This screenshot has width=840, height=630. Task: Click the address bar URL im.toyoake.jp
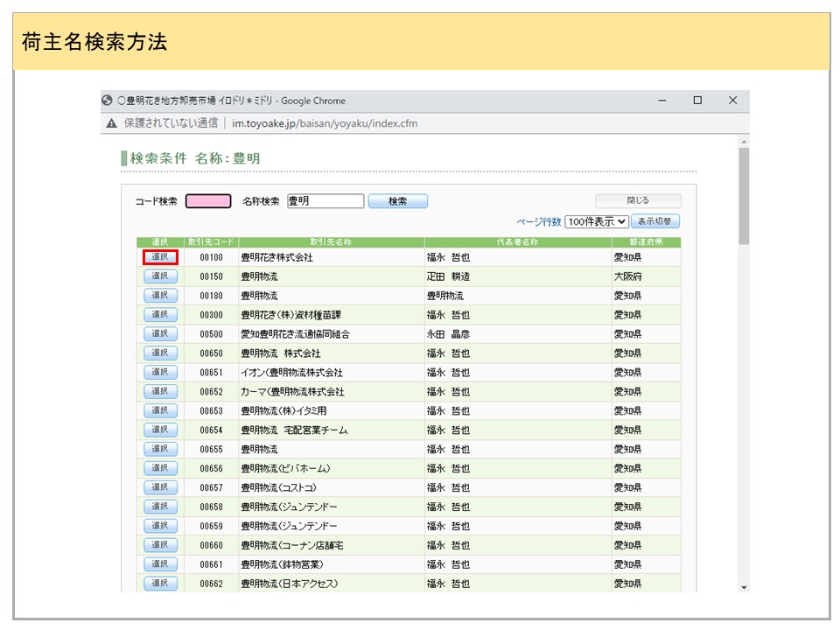(325, 123)
